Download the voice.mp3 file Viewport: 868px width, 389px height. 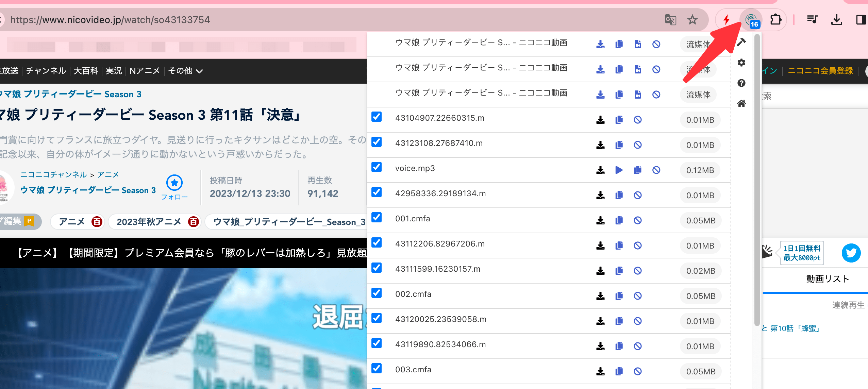(600, 170)
